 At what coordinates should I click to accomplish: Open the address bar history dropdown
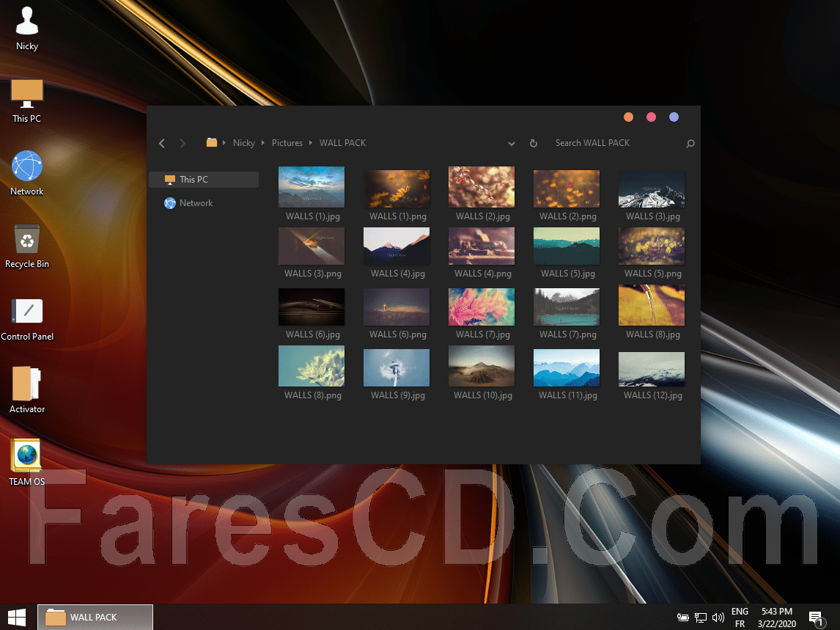511,144
